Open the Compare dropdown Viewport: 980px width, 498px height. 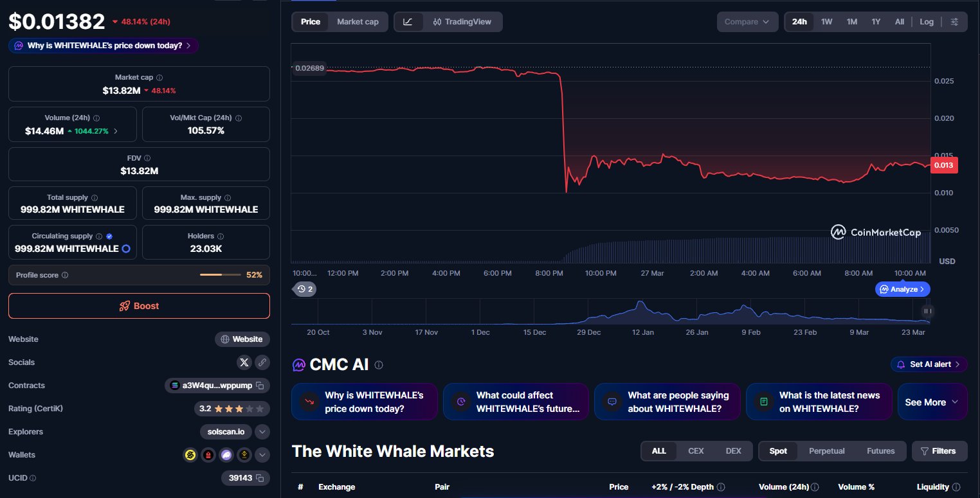click(747, 22)
